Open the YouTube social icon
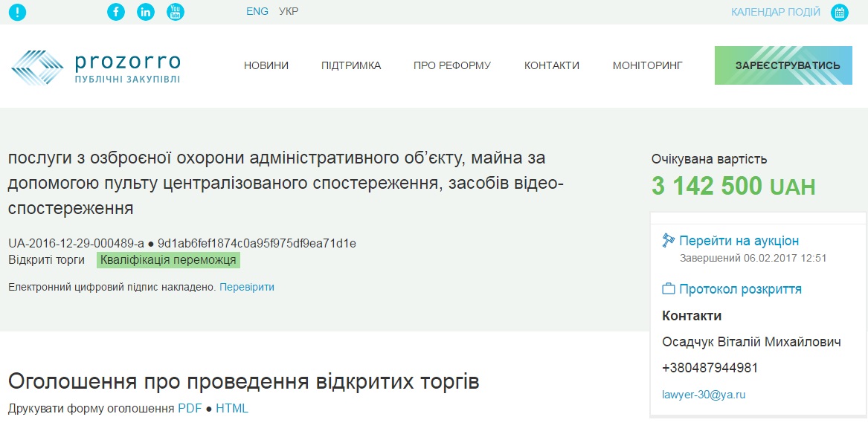868x437 pixels. point(176,12)
